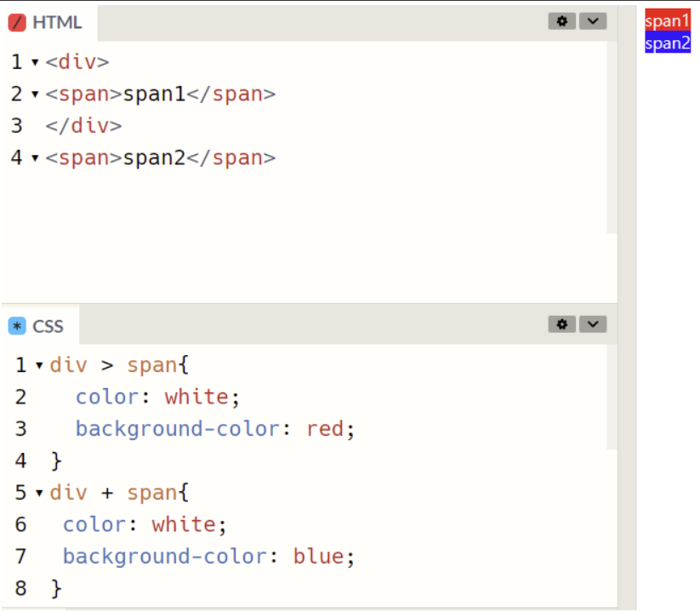The image size is (700, 612).
Task: Click the editor and preview divider bar
Action: 627,306
